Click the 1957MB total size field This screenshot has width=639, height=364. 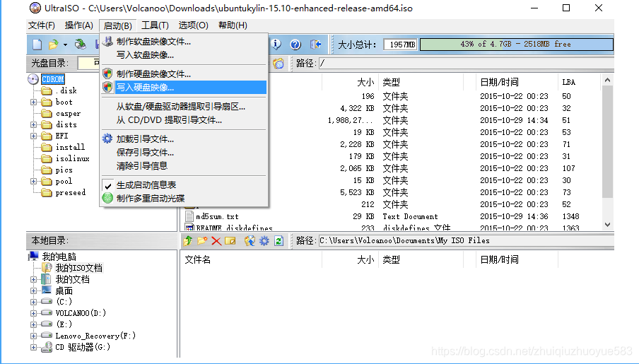[400, 45]
